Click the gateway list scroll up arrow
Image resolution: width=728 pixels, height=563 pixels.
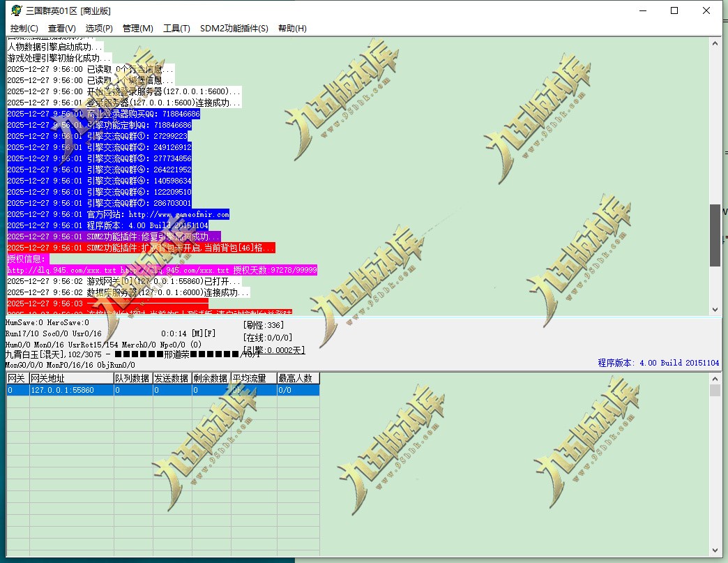715,379
